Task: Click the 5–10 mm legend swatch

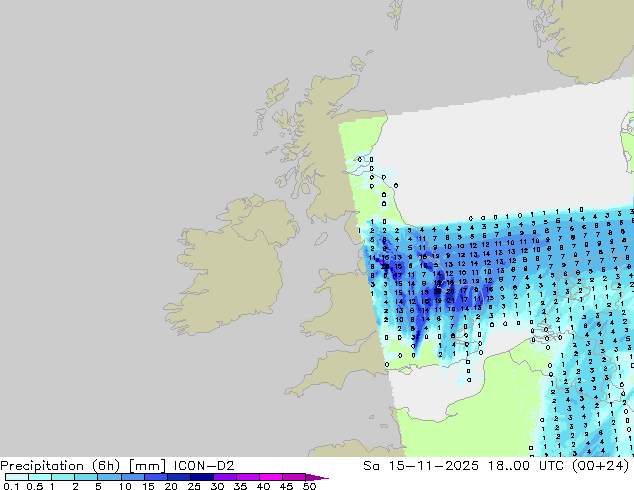Action: coord(109,477)
